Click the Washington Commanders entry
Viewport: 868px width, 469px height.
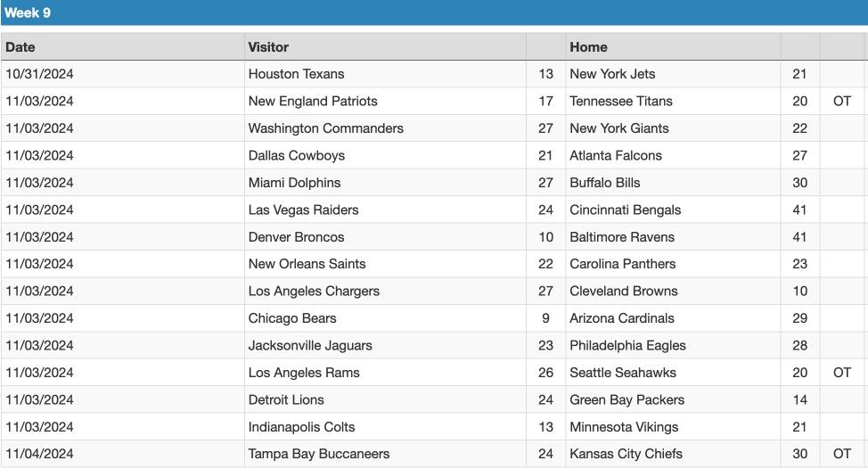[326, 128]
